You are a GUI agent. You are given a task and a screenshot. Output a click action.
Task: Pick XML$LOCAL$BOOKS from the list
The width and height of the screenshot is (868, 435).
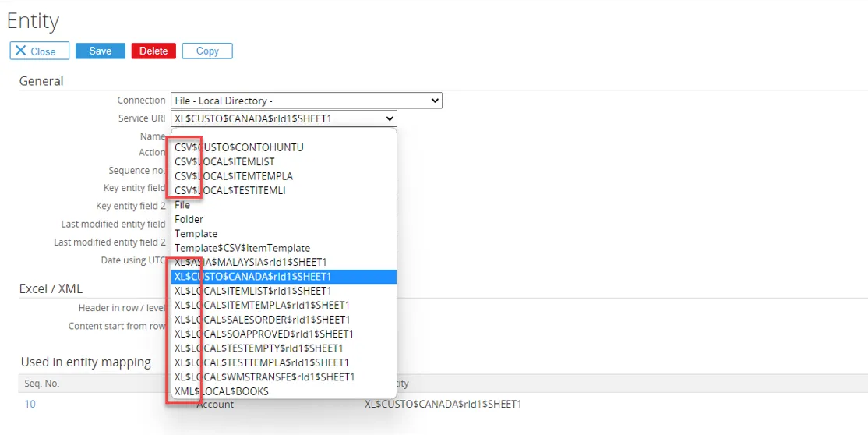221,391
